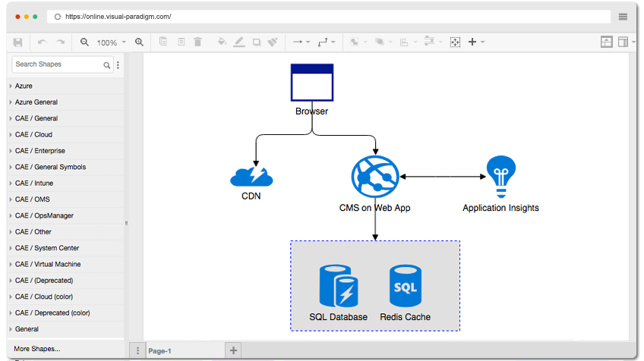The height and width of the screenshot is (361, 644).
Task: Expand the Azure shape category
Action: point(66,86)
